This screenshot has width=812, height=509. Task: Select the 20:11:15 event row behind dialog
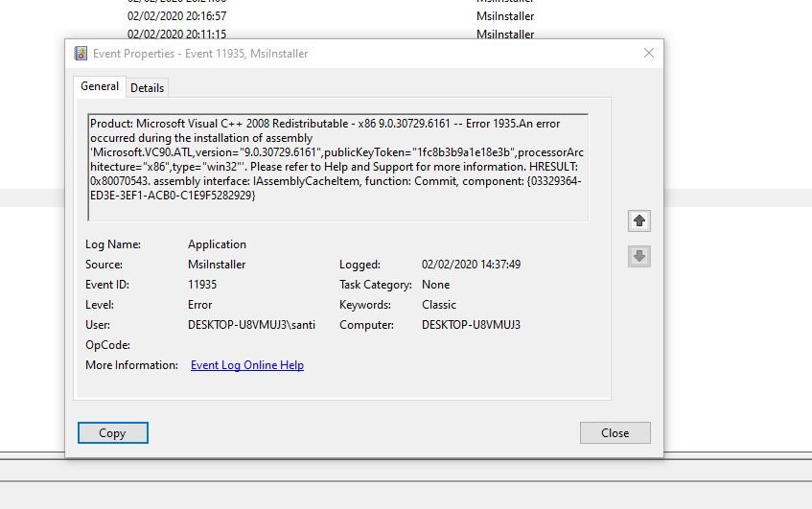pos(406,34)
